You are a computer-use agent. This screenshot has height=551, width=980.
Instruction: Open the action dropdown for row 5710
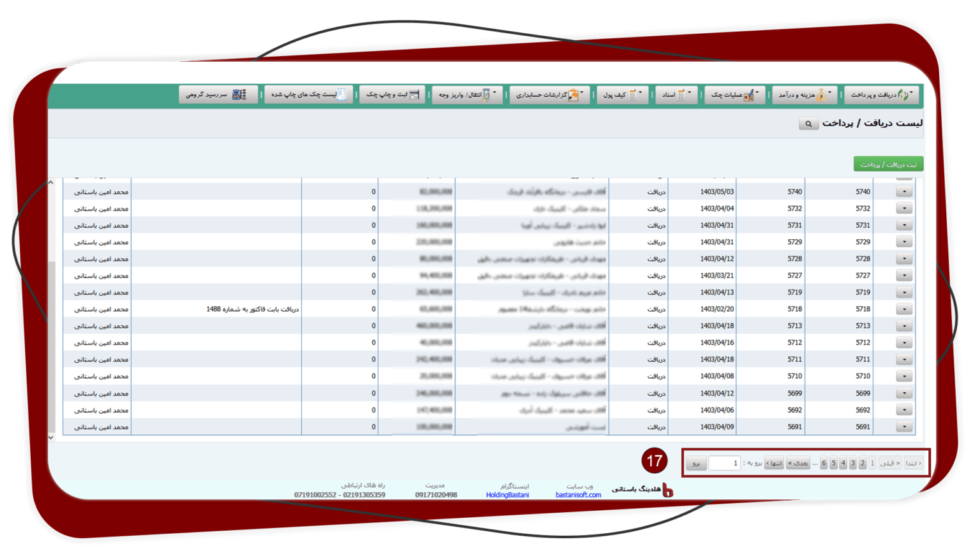904,376
